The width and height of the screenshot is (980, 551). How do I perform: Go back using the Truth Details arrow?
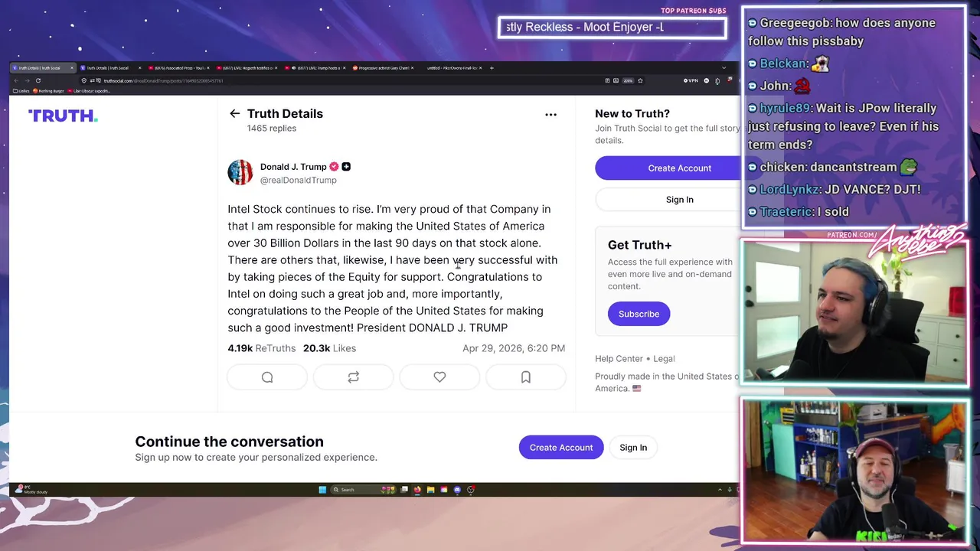pos(234,114)
